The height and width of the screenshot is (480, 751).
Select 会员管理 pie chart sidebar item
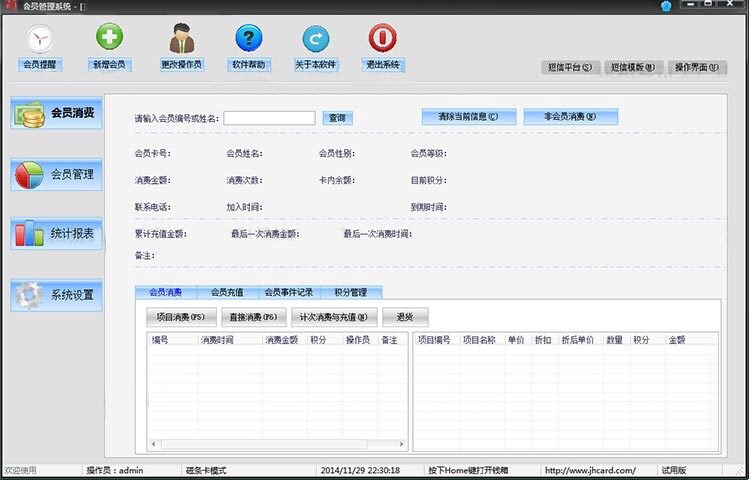(56, 174)
